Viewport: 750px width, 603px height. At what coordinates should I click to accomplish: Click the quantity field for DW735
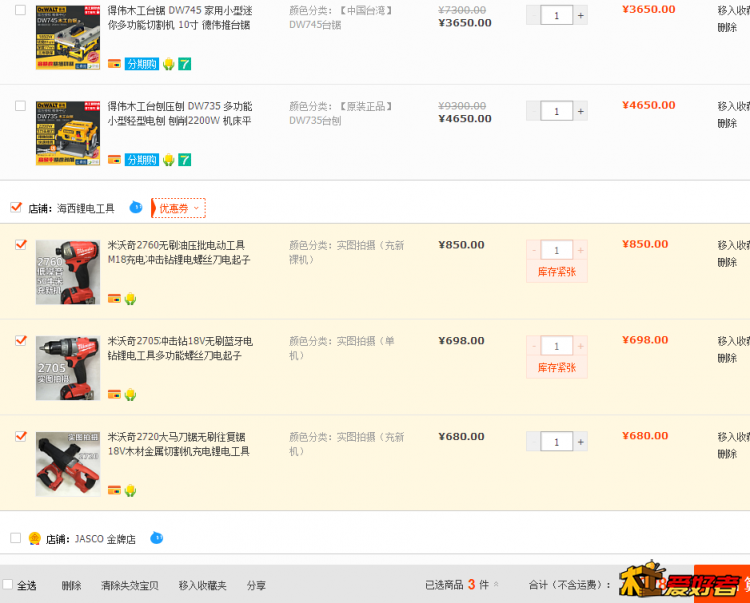(x=557, y=111)
